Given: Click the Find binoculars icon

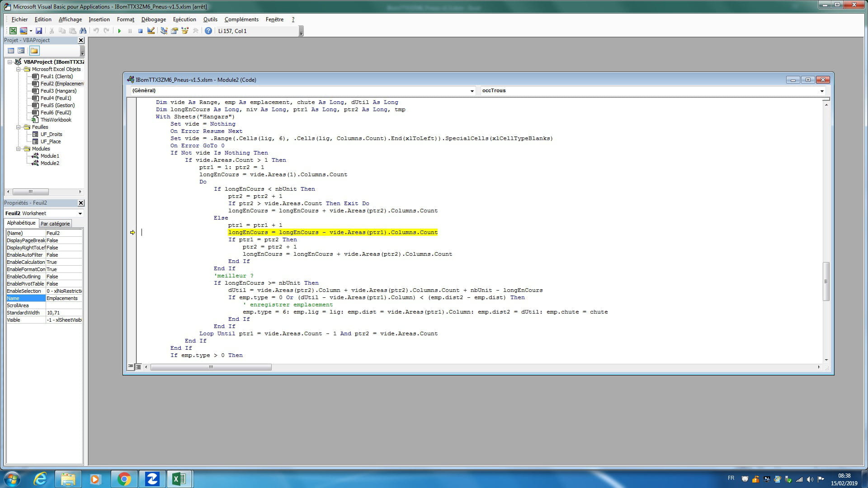Looking at the screenshot, I should [x=83, y=31].
